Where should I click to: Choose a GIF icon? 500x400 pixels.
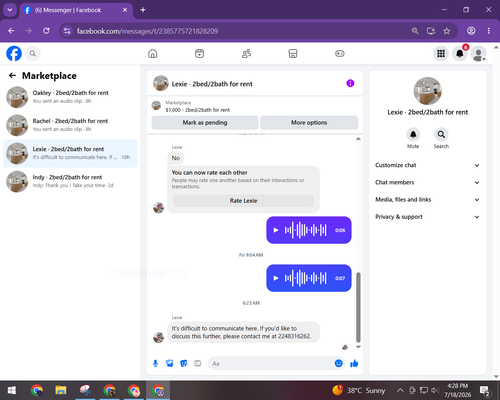point(198,363)
